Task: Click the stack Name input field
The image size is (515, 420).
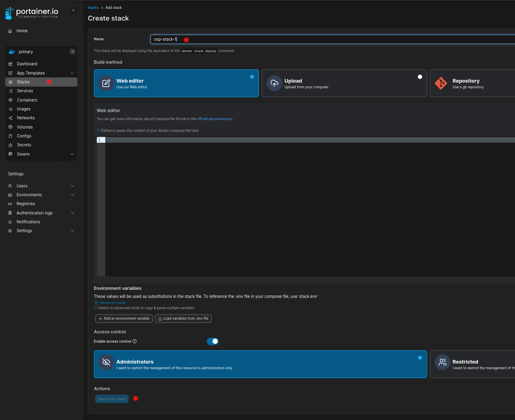Action: coord(333,39)
